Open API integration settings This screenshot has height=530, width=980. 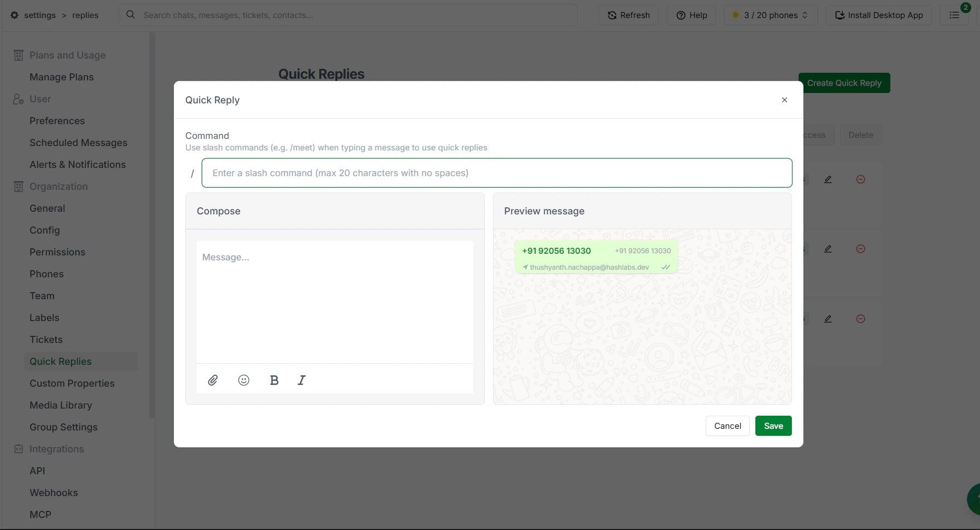tap(37, 471)
